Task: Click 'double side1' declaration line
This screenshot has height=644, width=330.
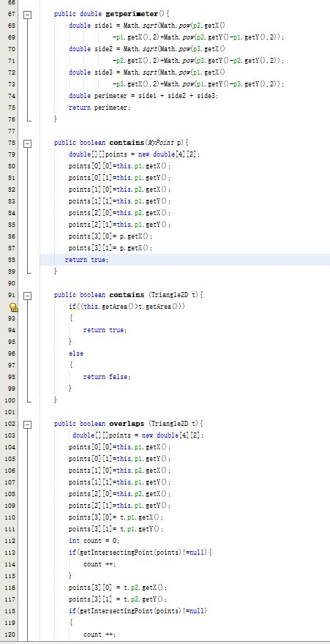Action: tap(147, 26)
